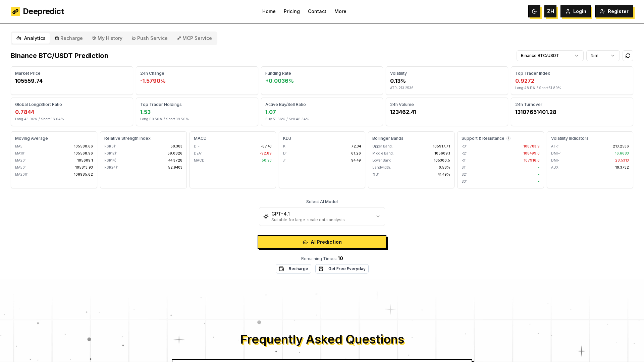Viewport: 644px width, 362px height.
Task: Click the wallet icon in Recharge button
Action: coord(281,269)
